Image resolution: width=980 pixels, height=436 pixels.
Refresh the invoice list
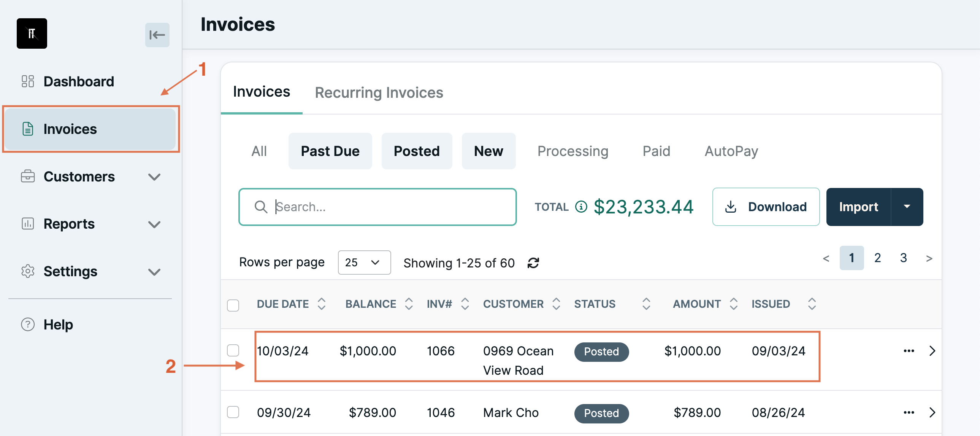click(x=533, y=263)
